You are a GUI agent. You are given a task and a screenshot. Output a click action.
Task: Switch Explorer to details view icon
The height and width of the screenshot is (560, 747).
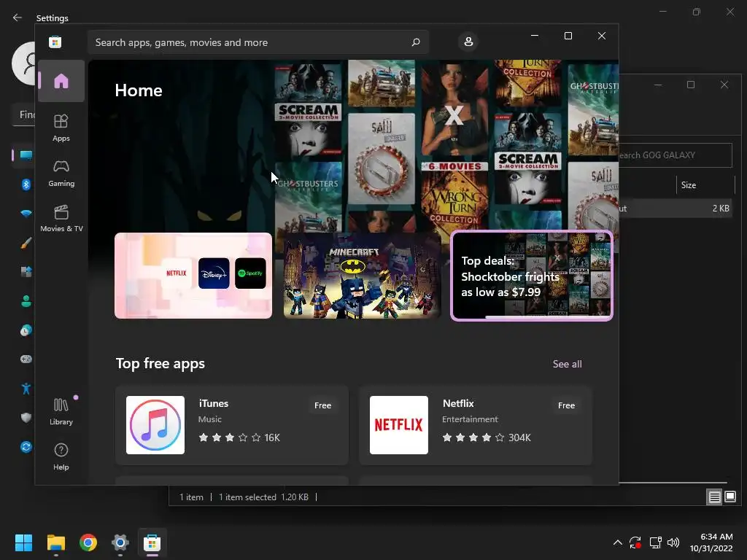pos(714,497)
